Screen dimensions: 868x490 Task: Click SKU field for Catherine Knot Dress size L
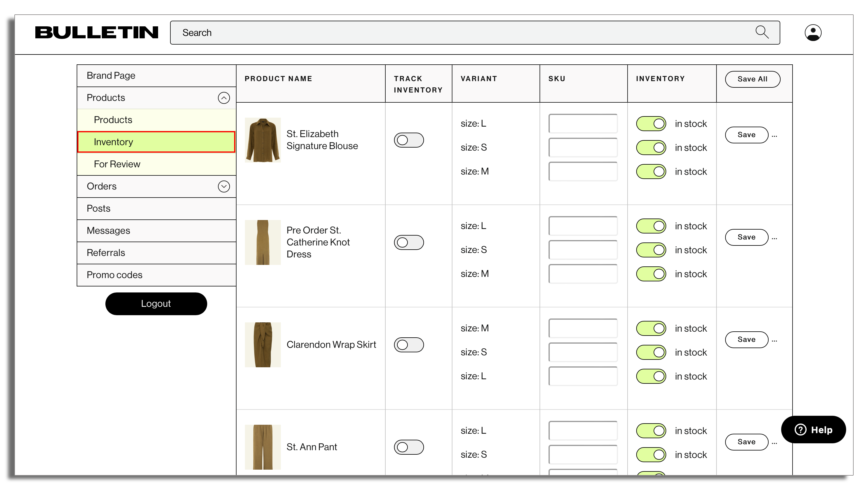point(583,226)
